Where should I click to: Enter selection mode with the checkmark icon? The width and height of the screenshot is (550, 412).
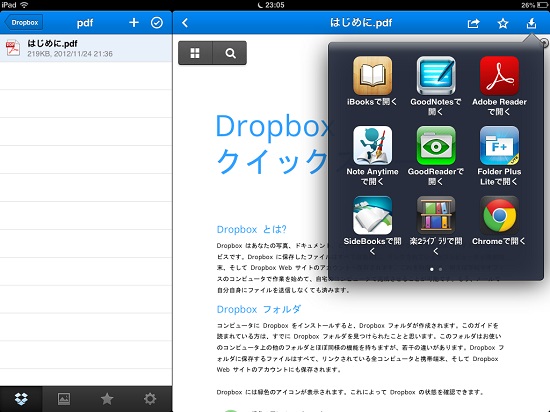click(156, 23)
